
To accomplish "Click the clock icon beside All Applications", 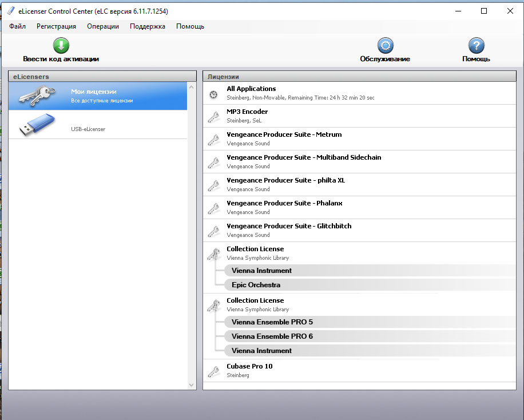I will point(213,94).
